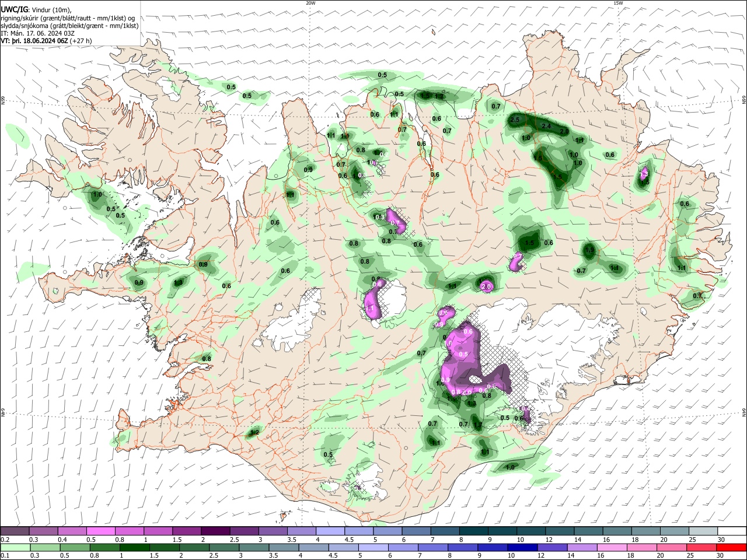Click the '20W' longitude label

click(310, 3)
